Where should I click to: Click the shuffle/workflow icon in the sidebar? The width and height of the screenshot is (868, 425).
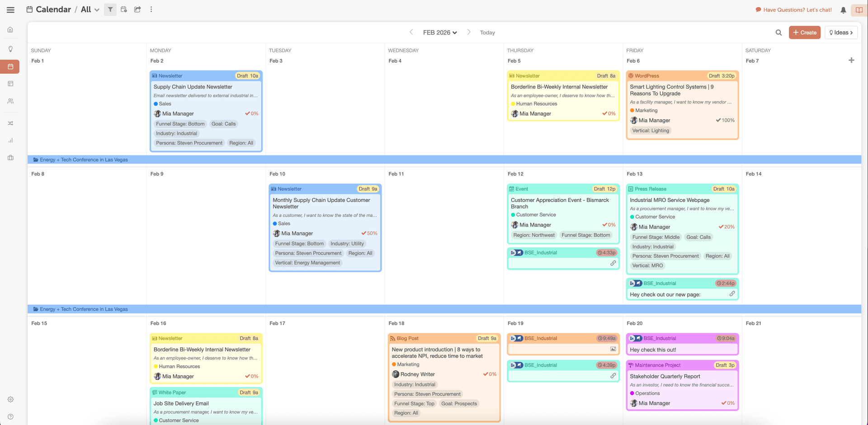click(10, 123)
